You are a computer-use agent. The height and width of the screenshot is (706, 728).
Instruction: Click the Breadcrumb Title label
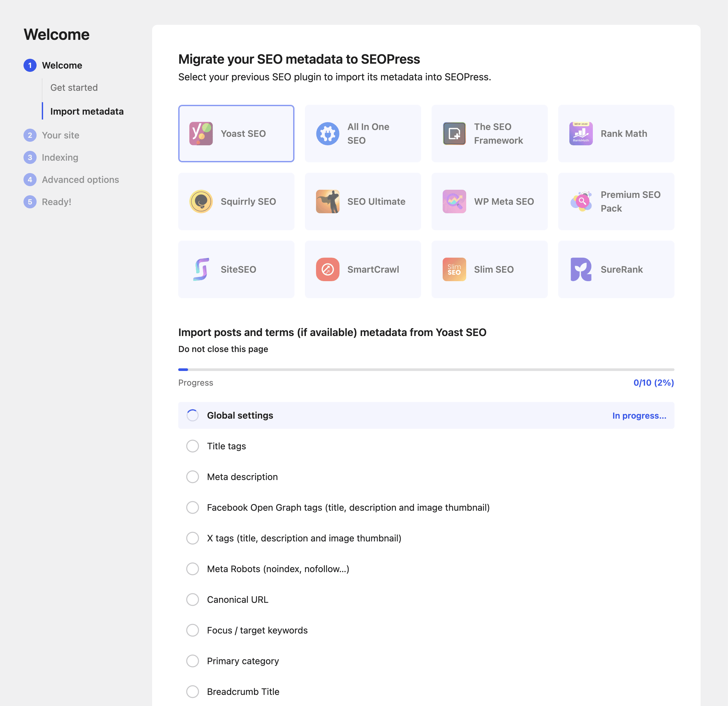[243, 692]
